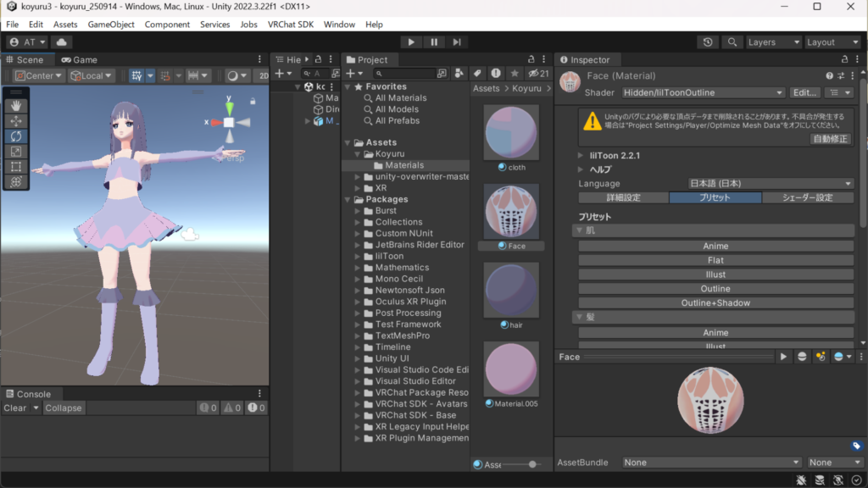Open the Shader dropdown
868x488 pixels.
coord(703,92)
